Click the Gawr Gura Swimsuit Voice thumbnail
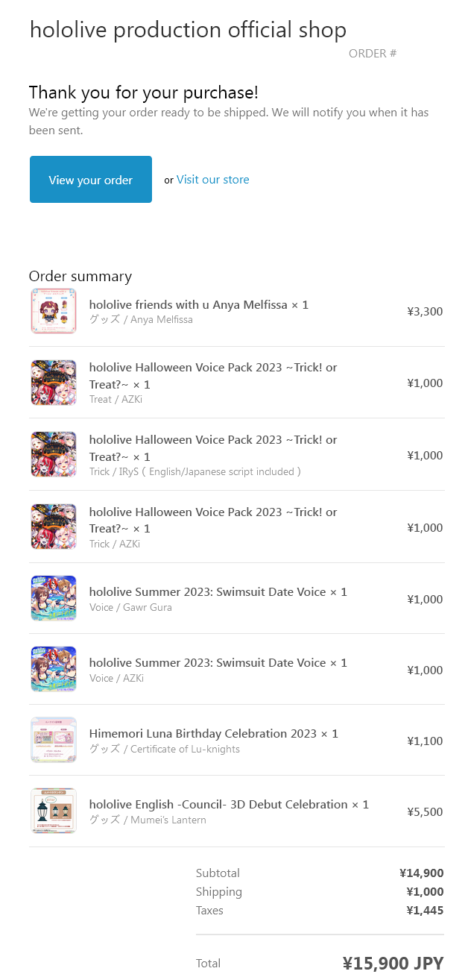The height and width of the screenshot is (980, 468). pos(54,598)
